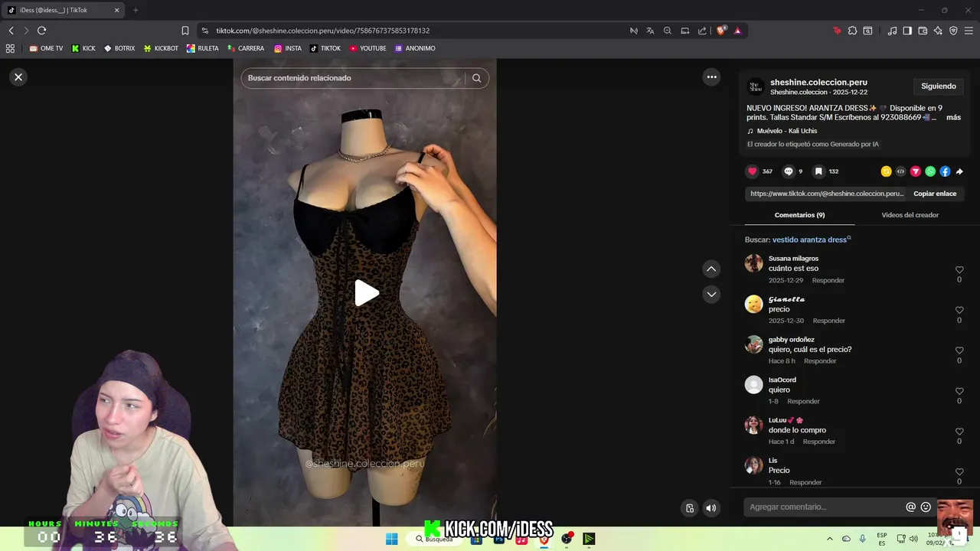Image resolution: width=980 pixels, height=551 pixels.
Task: Open sheshine.coleccion.peru profile name
Action: coord(818,83)
